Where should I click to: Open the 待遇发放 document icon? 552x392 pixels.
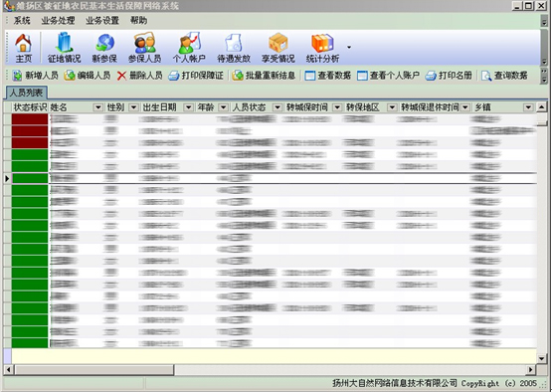tap(234, 48)
